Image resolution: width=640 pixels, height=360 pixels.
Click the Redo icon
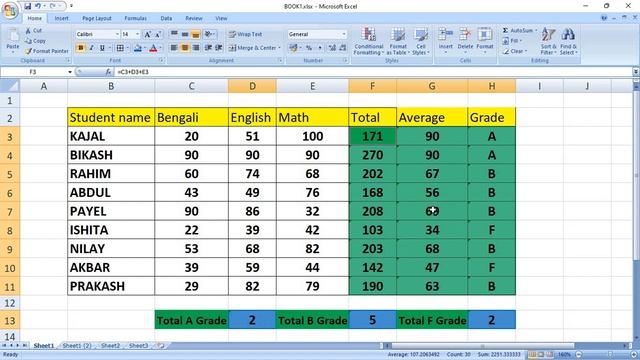(53, 6)
